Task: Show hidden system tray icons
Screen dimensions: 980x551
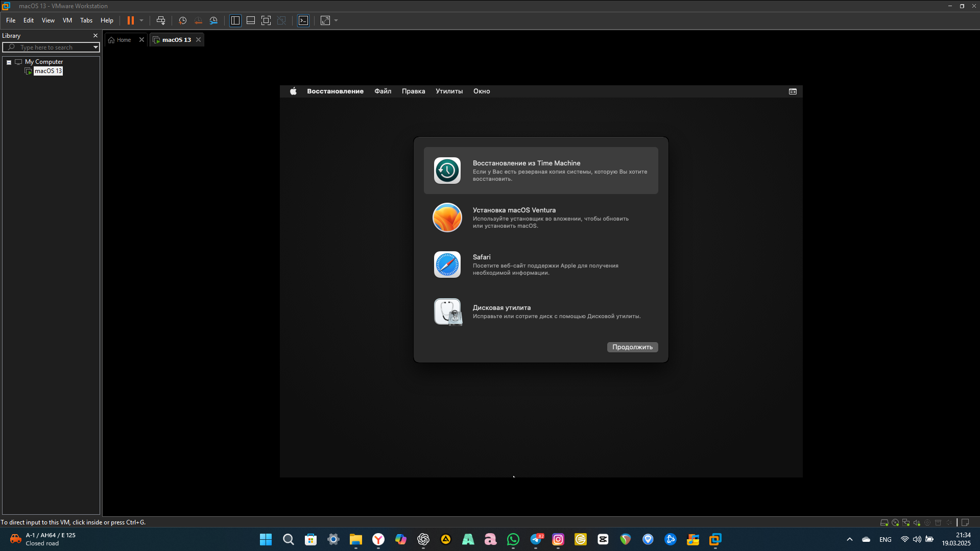Action: click(x=850, y=540)
